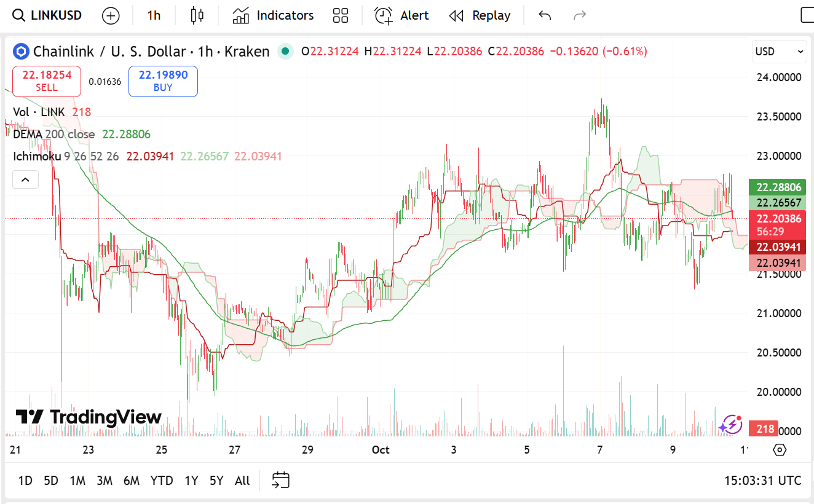Change the 1h timeframe interval
Viewport: 814px width, 504px height.
click(154, 15)
